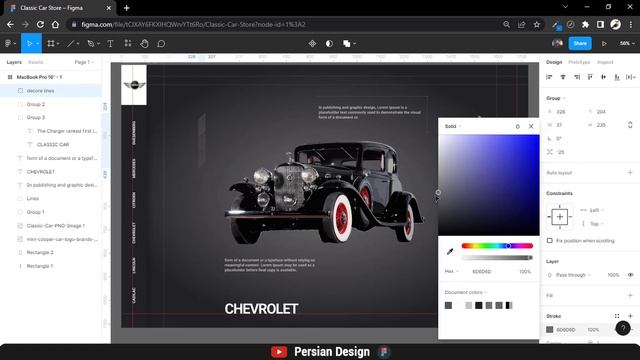Image resolution: width=640 pixels, height=360 pixels.
Task: Click the Create component icon
Action: tap(312, 43)
